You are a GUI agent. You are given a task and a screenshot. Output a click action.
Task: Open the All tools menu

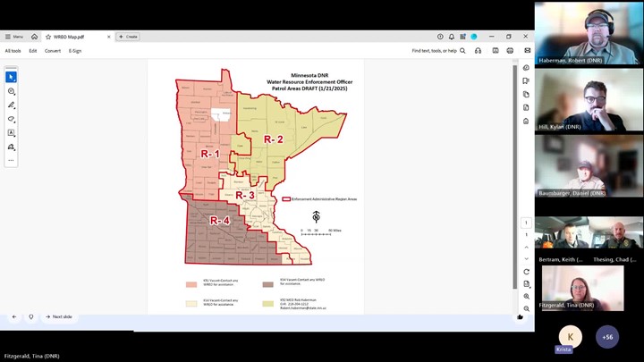pyautogui.click(x=13, y=51)
